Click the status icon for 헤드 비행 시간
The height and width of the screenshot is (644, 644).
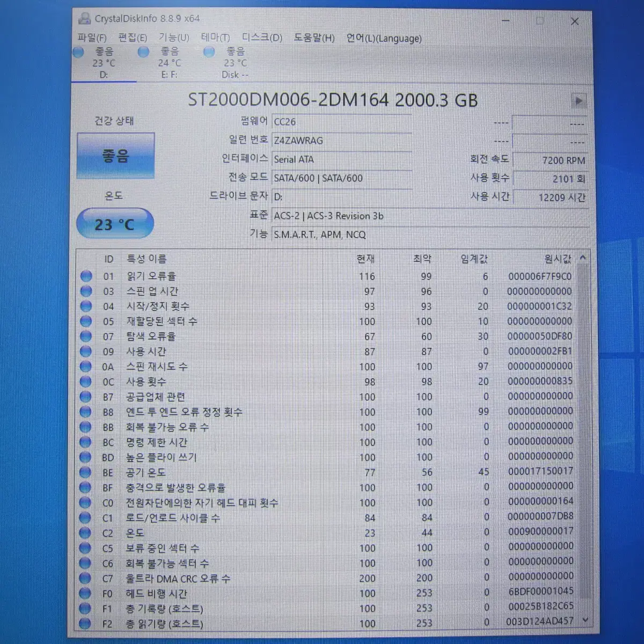click(x=85, y=593)
